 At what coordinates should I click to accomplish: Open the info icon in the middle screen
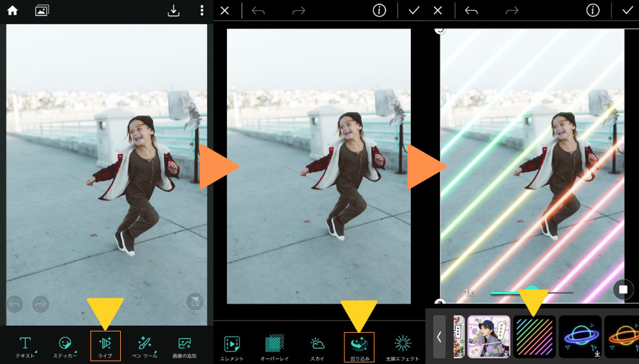point(380,11)
